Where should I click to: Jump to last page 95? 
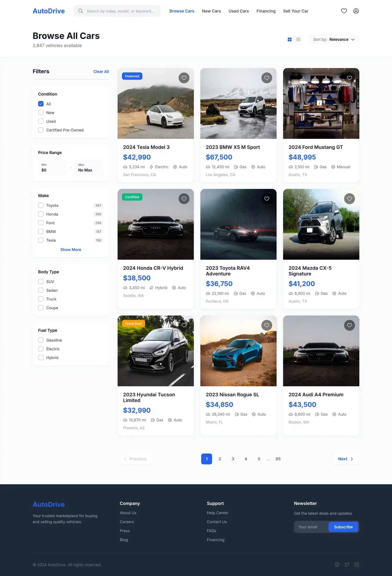click(x=278, y=459)
